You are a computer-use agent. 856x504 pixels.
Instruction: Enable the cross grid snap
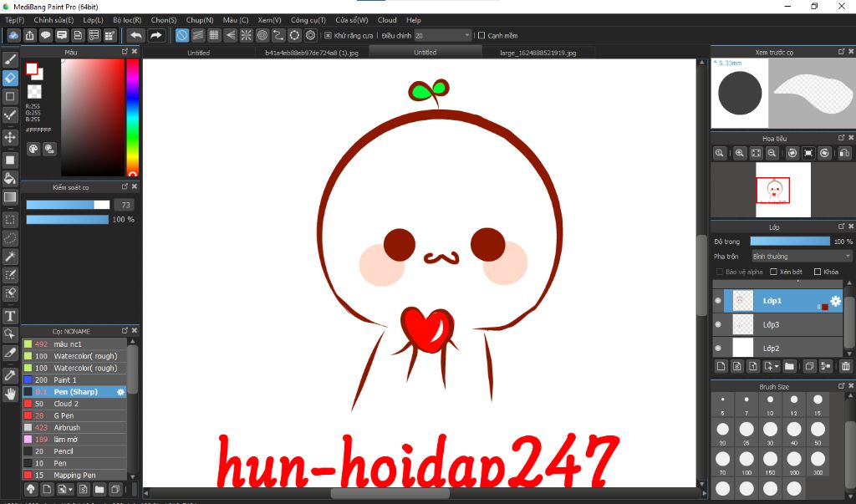[214, 35]
